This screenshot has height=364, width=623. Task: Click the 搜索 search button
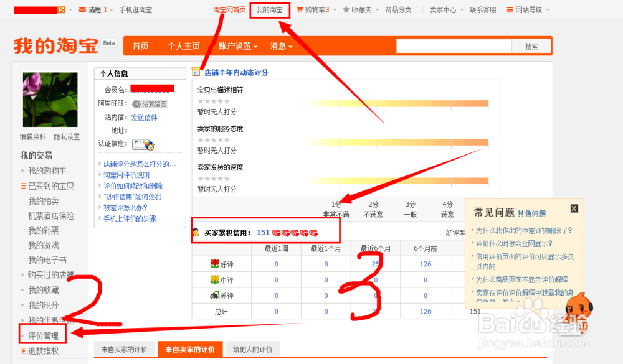532,45
